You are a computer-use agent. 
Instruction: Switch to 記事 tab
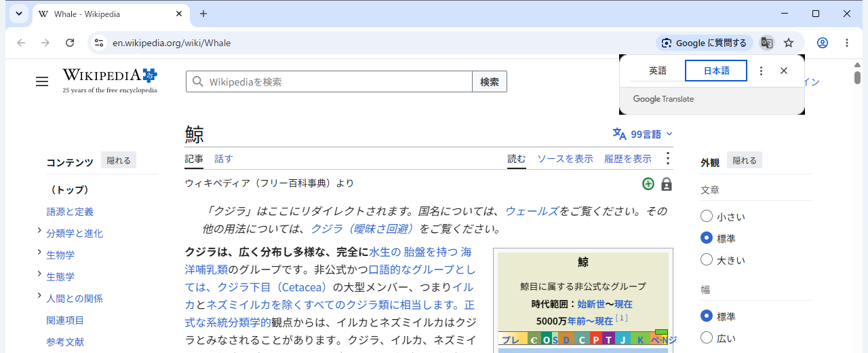(x=194, y=159)
